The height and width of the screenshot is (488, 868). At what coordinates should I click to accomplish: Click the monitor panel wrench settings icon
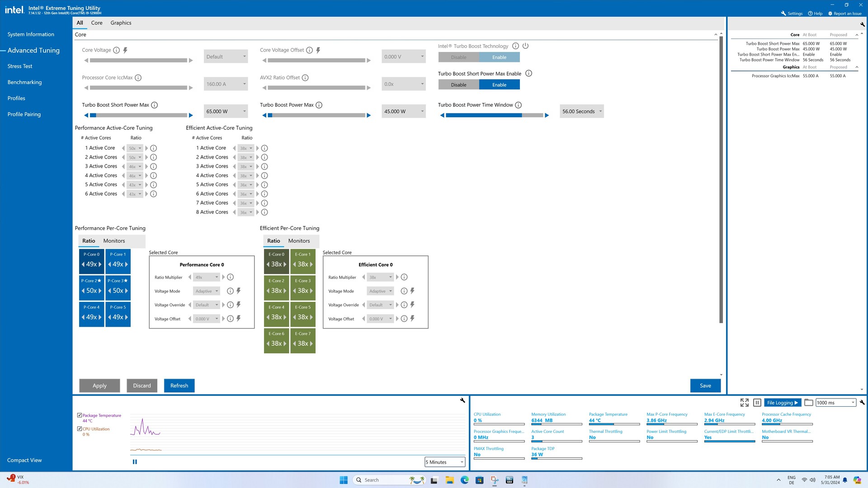862,402
